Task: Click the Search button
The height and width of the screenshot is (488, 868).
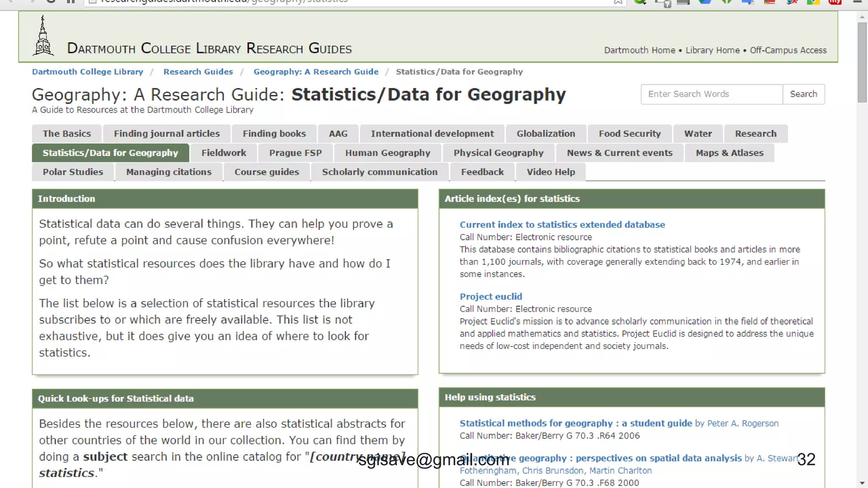Action: [x=803, y=94]
